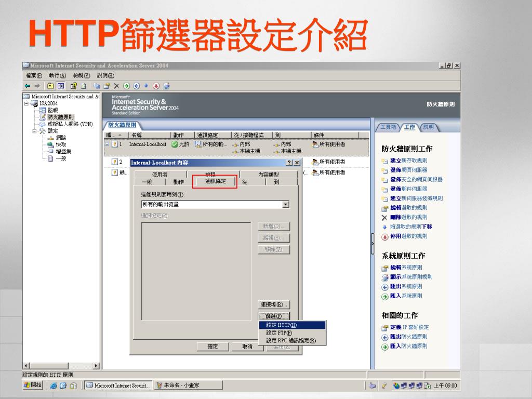Switch to the 使用者 tab in dialog
Screen dimensions: 532x399
pyautogui.click(x=160, y=175)
